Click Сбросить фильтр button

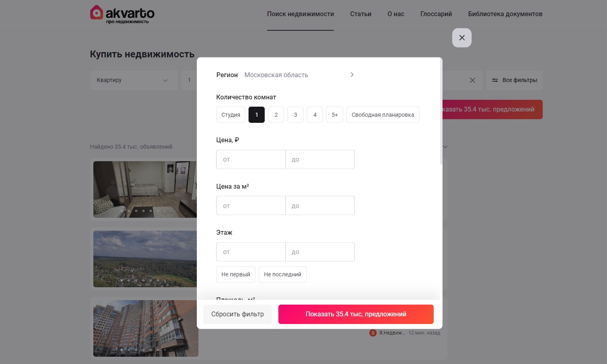(x=238, y=314)
